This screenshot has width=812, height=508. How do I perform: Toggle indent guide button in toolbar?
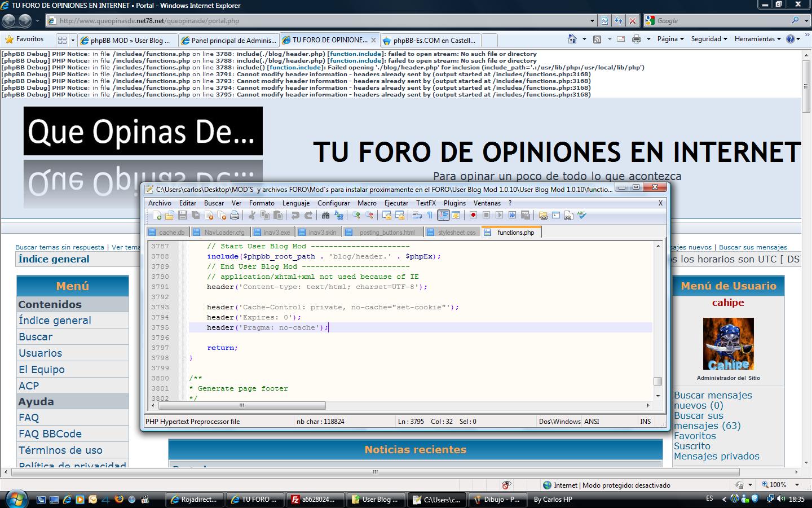pos(443,215)
